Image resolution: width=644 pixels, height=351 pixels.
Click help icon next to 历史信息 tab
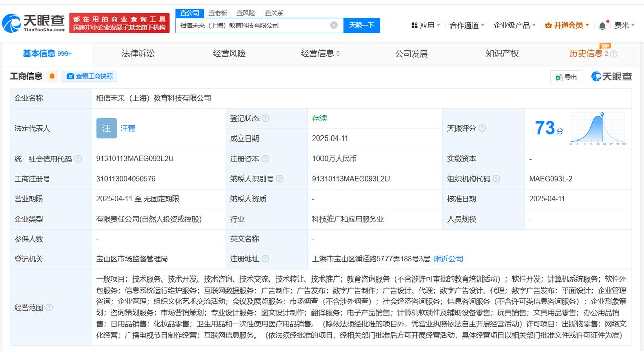[x=613, y=54]
